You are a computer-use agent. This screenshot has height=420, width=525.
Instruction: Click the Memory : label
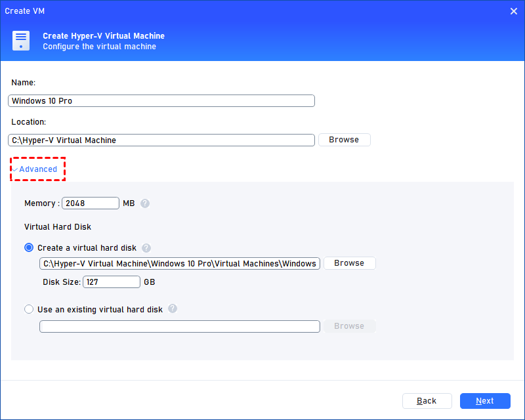tap(42, 203)
